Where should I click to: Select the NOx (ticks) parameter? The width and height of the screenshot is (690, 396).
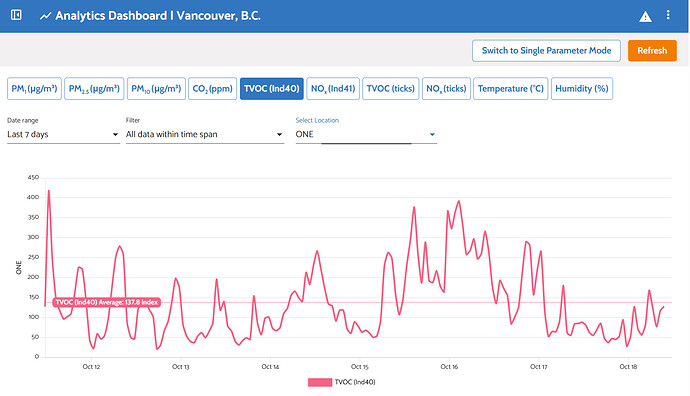[446, 89]
